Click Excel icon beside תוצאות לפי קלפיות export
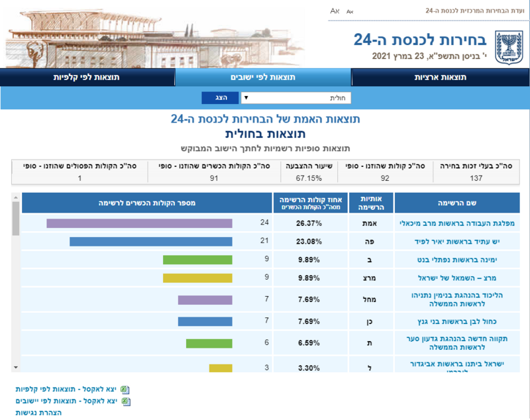Image resolution: width=530 pixels, height=420 pixels. 125,390
